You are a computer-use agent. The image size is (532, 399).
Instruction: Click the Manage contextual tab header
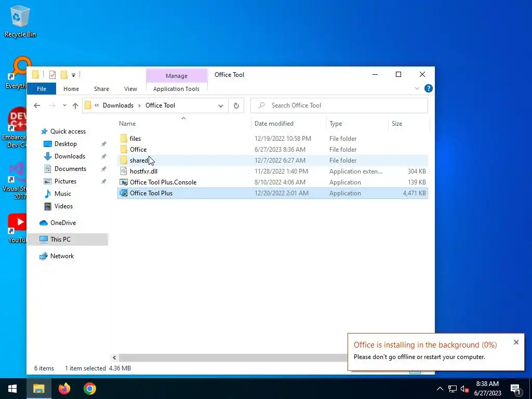177,76
